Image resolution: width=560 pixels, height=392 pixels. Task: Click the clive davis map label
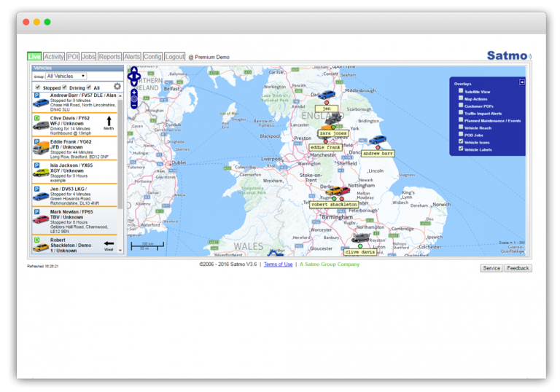360,251
